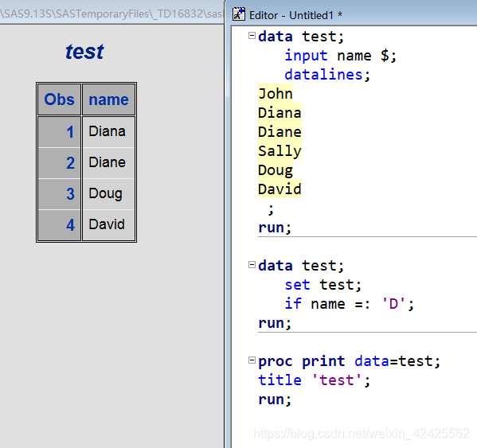Place cursor on Diane data line in editor

pos(280,132)
